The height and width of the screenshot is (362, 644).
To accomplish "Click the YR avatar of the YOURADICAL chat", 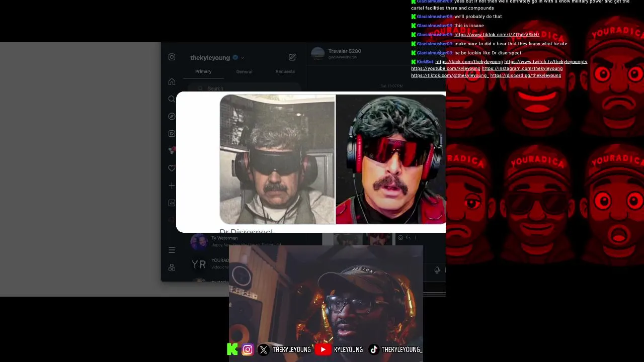I will click(199, 264).
